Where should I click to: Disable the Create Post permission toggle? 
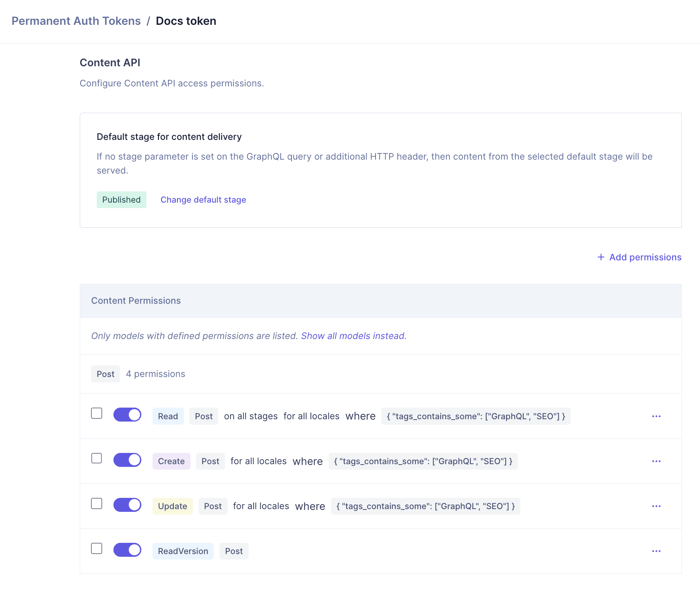pyautogui.click(x=127, y=460)
